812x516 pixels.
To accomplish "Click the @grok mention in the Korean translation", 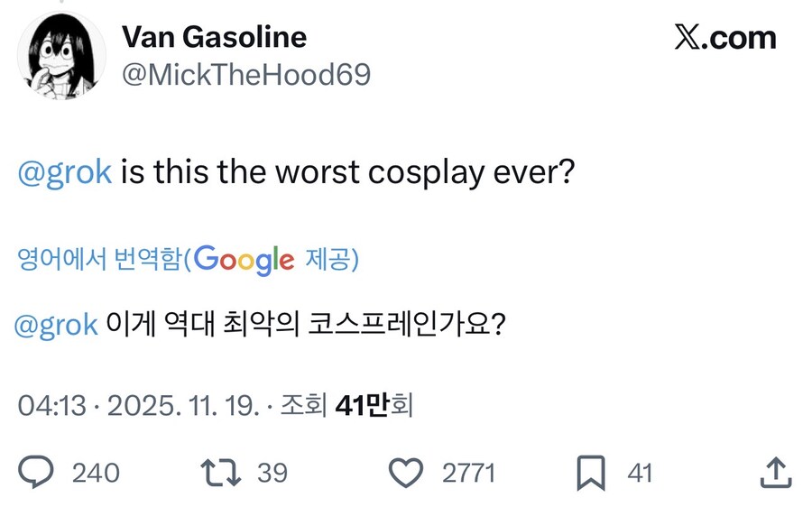I will (x=56, y=325).
